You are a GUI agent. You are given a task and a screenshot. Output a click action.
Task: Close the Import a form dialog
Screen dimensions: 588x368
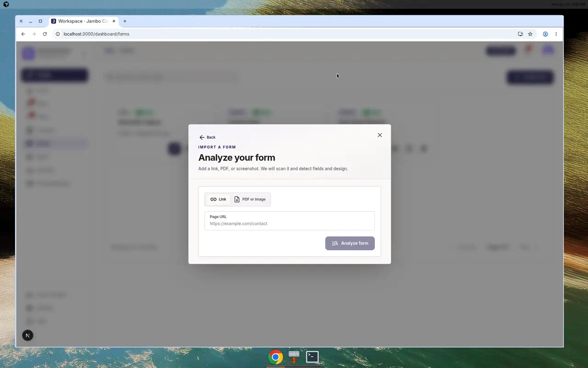379,135
